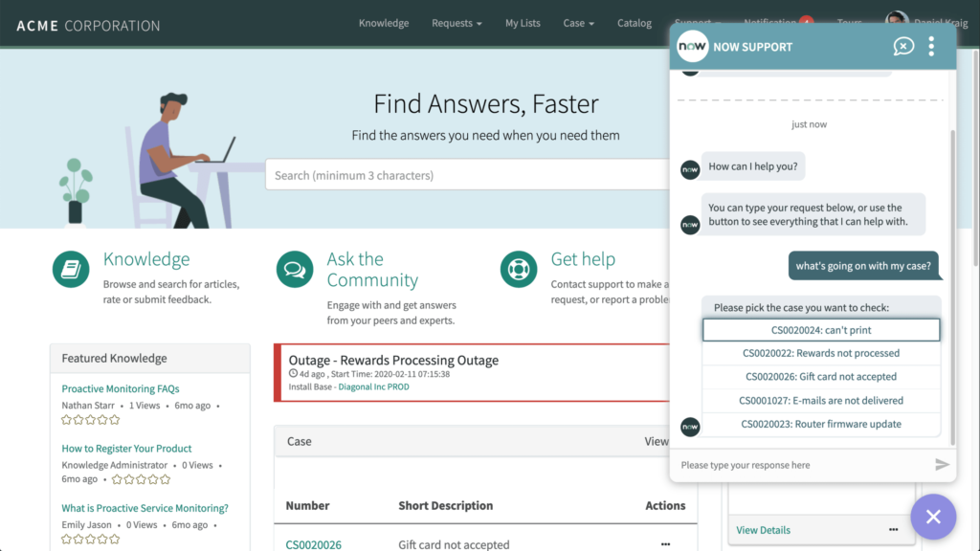980x551 pixels.
Task: Open the Knowledge section icon above Browse articles
Action: [x=70, y=269]
